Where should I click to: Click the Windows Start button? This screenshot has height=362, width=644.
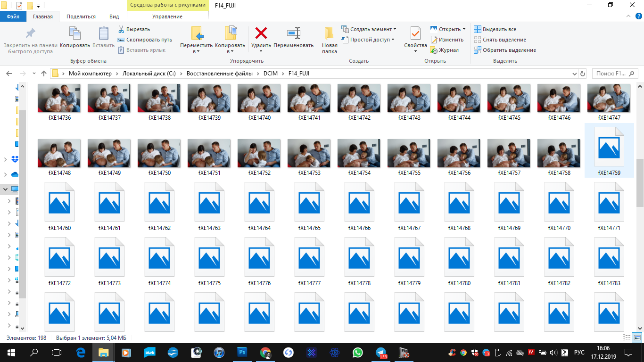click(11, 352)
